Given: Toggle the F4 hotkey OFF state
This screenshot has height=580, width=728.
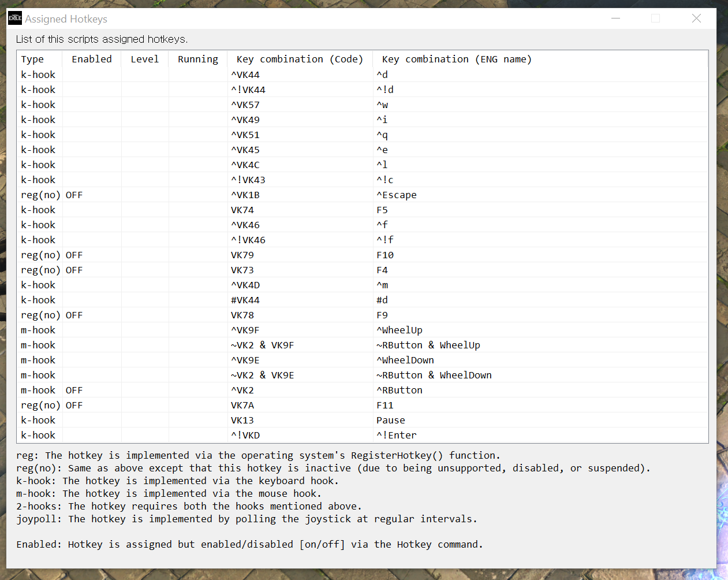Looking at the screenshot, I should 74,270.
